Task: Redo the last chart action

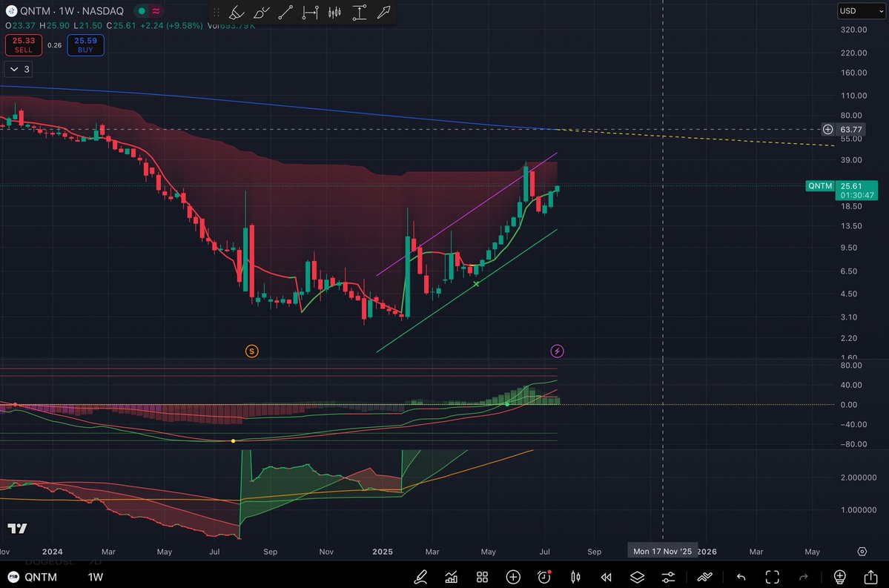Action: point(804,577)
